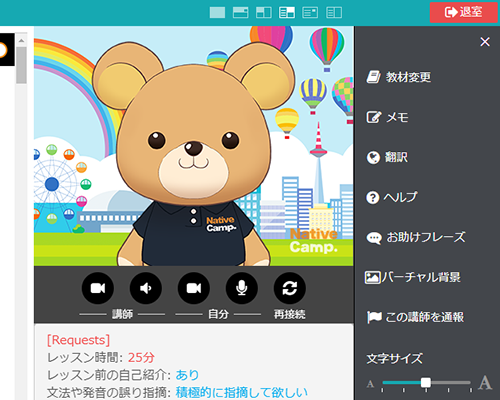Open the ヘルプ help item
Image resolution: width=500 pixels, height=400 pixels.
[x=392, y=197]
